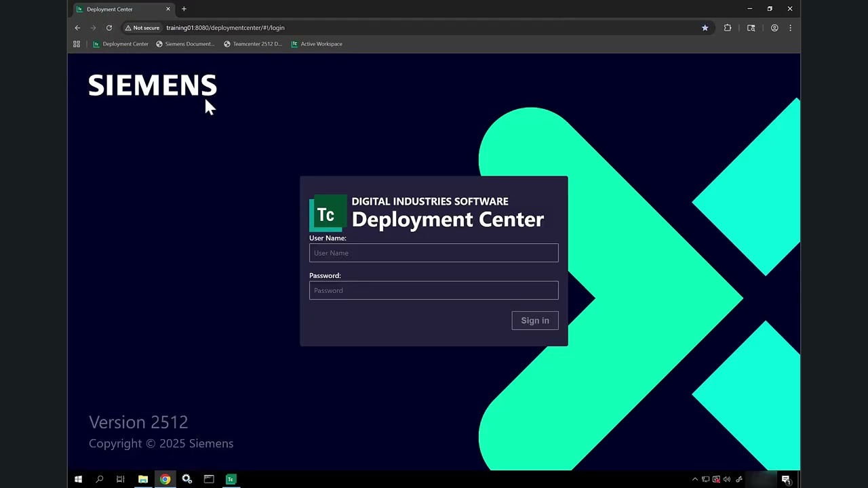Open the volume control
Image resolution: width=868 pixels, height=488 pixels.
pyautogui.click(x=727, y=479)
